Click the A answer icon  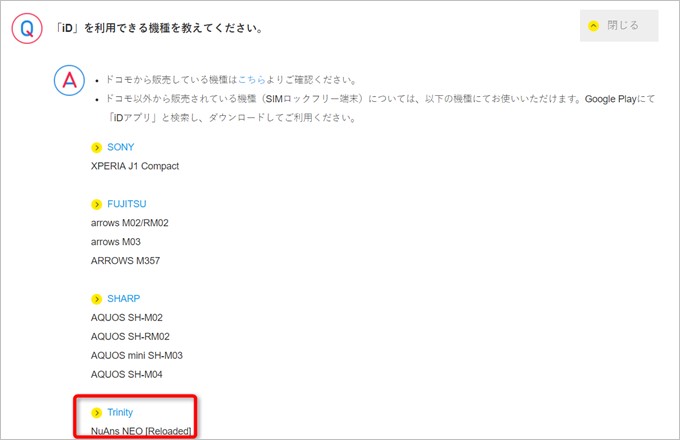[68, 81]
